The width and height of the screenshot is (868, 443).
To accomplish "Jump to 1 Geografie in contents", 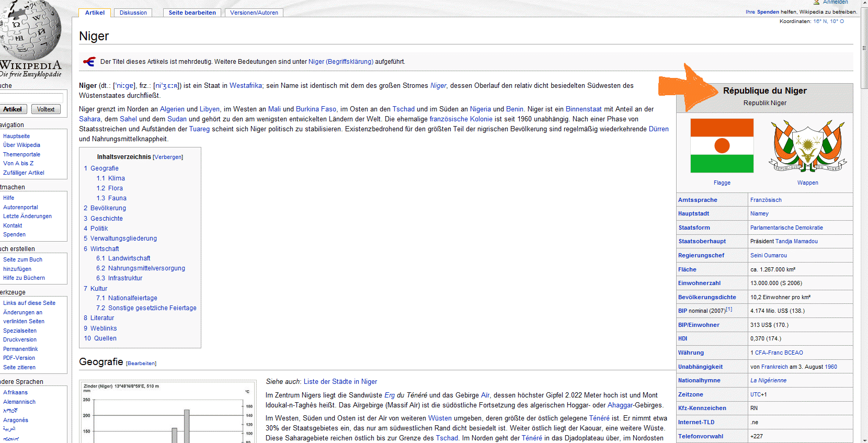I will [x=101, y=168].
